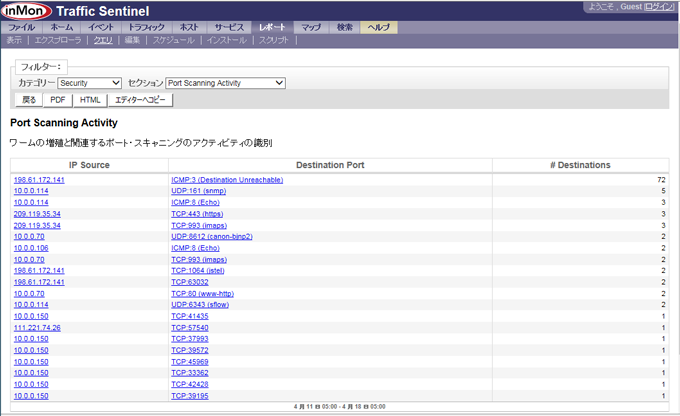Select the スケジュール submenu item
Viewport: 680px width, 416px height.
173,40
